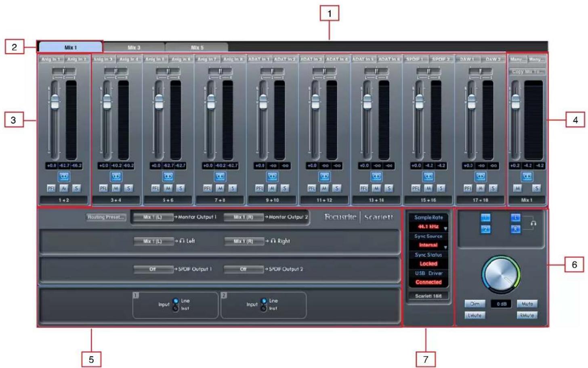Enable PFL on channel 1+2
The width and height of the screenshot is (588, 368).
tap(51, 188)
